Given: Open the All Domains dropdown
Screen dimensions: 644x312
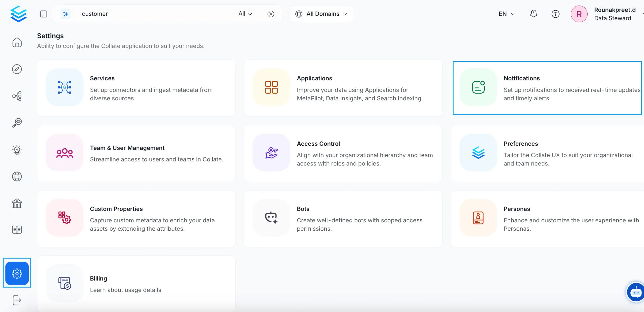Looking at the screenshot, I should [x=321, y=14].
